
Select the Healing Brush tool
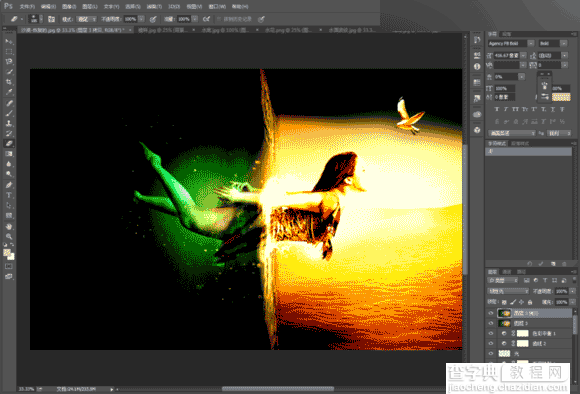9,103
